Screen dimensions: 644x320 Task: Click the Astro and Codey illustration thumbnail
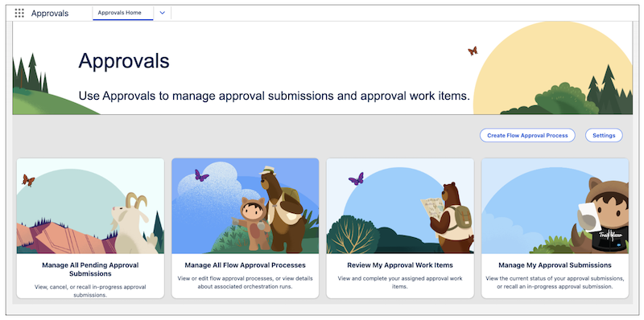coord(246,206)
